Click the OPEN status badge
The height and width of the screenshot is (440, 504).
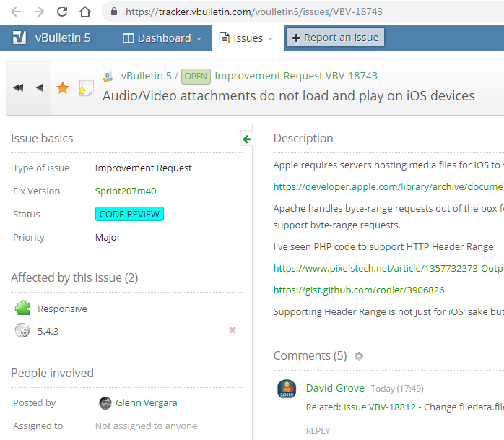(196, 77)
